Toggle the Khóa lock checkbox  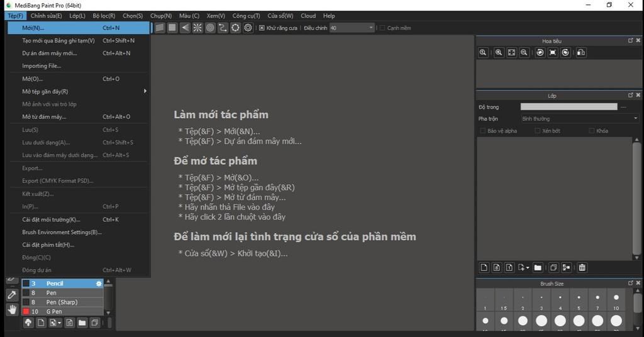pyautogui.click(x=591, y=131)
